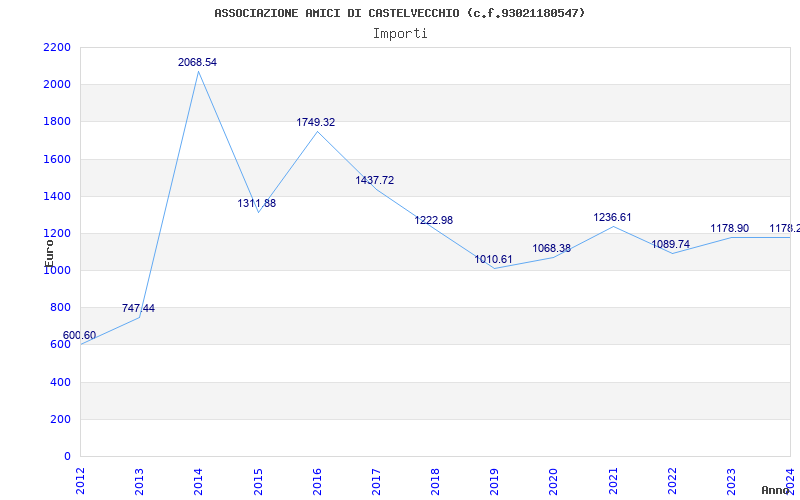Click the 2023 x-axis year label
Screen dimensions: 800x500
tap(731, 481)
